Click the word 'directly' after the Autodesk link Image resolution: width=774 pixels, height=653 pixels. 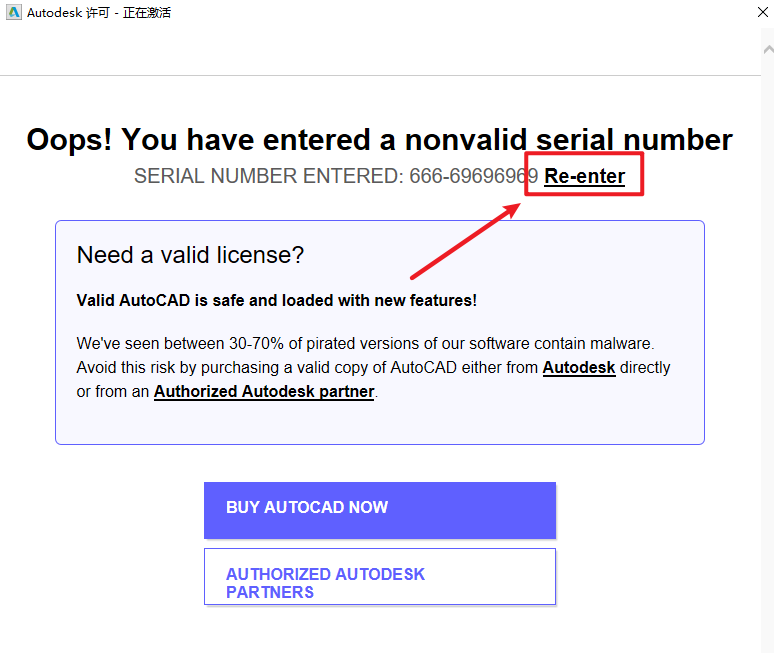tap(645, 368)
